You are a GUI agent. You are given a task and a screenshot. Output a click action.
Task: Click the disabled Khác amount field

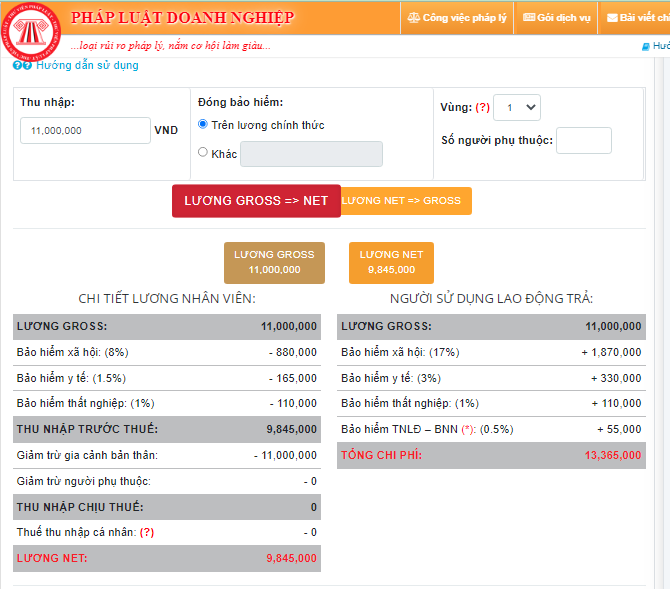coord(311,154)
